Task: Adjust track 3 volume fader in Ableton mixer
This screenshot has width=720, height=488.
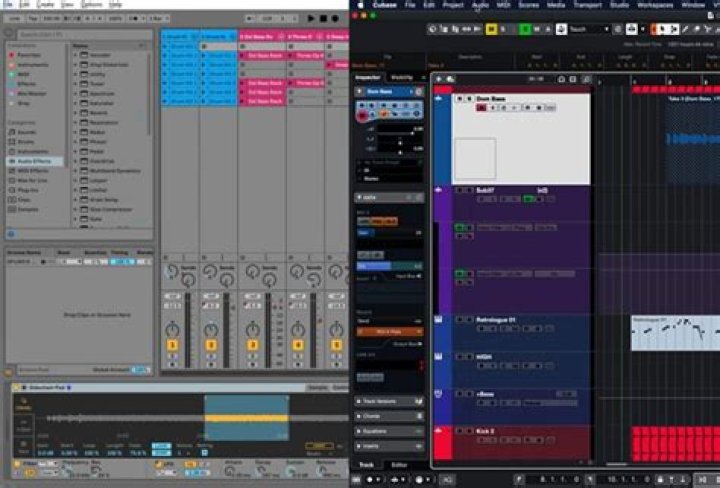Action: [268, 331]
